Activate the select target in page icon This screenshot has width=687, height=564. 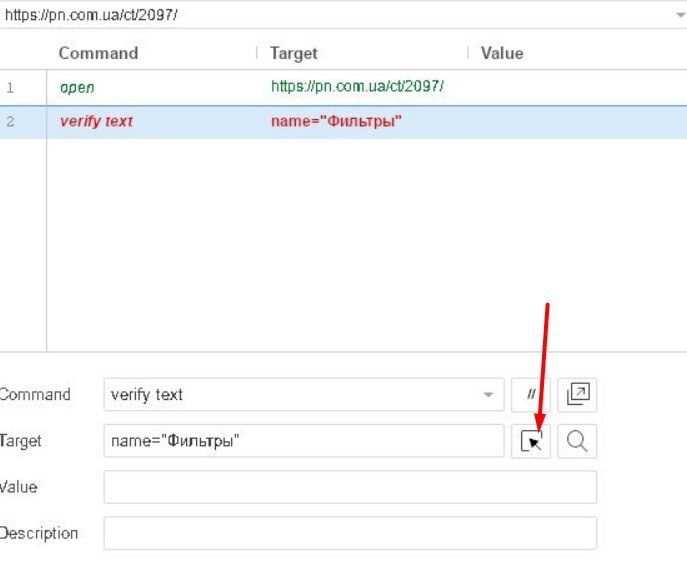(x=531, y=441)
